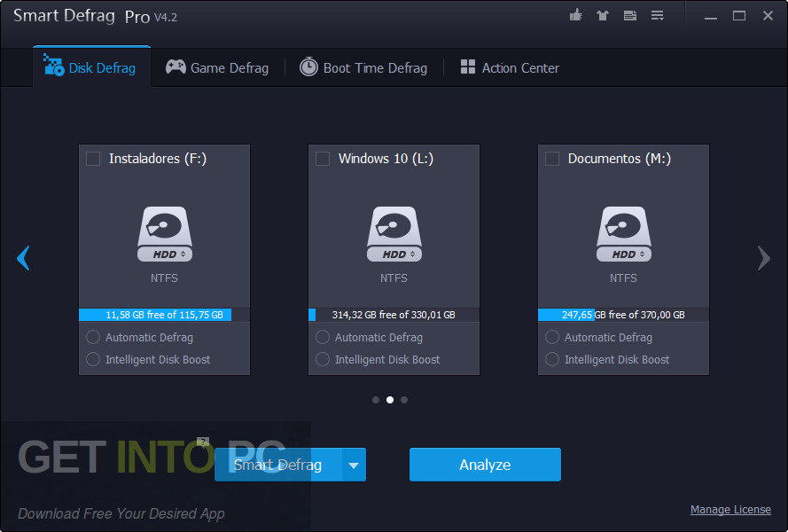
Task: Open the Manage License link
Action: coord(730,509)
